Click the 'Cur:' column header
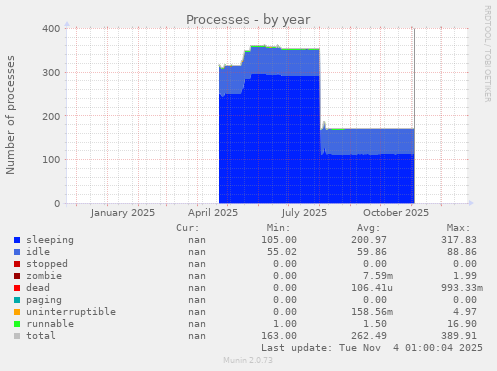The image size is (497, 371). [188, 228]
